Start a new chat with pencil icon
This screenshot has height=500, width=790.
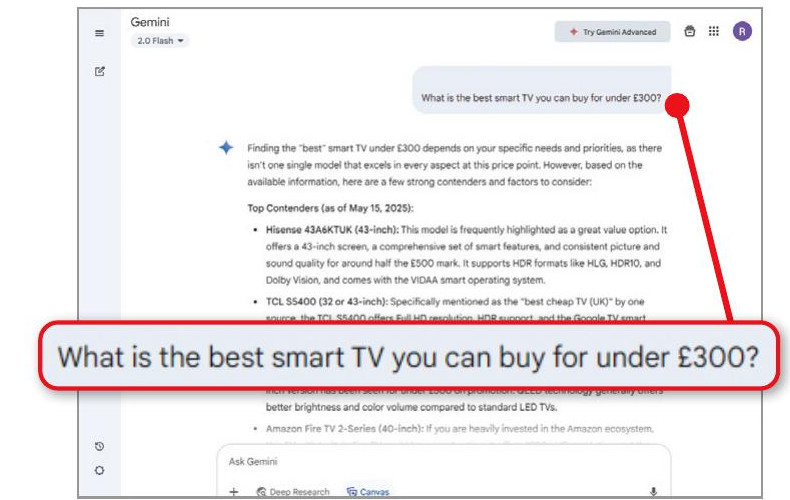100,71
